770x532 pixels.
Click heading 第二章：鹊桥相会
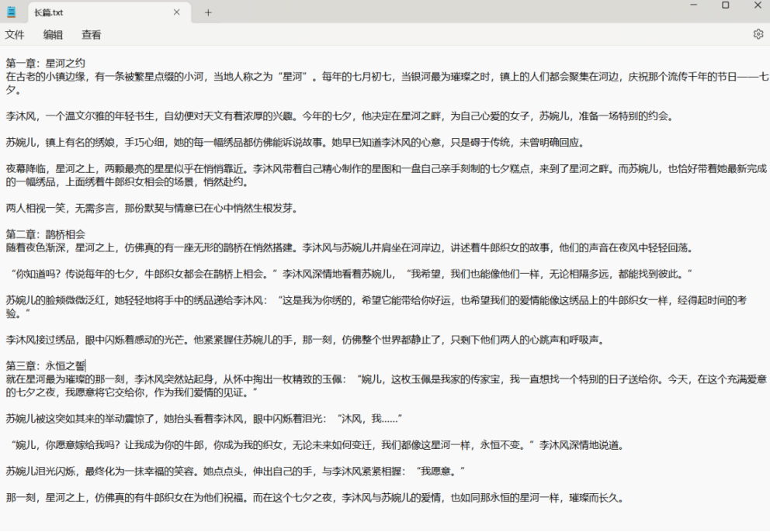(x=46, y=234)
